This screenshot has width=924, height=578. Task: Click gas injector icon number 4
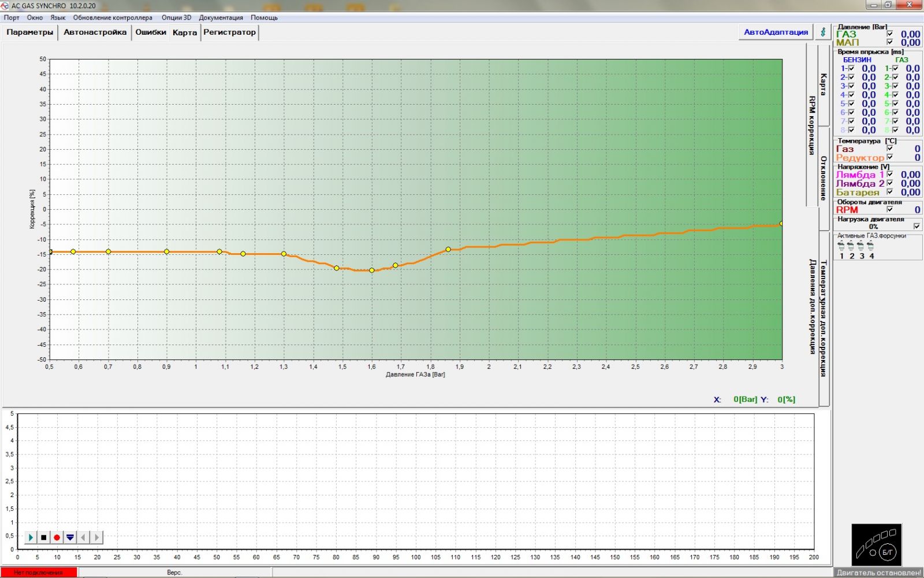pos(871,246)
